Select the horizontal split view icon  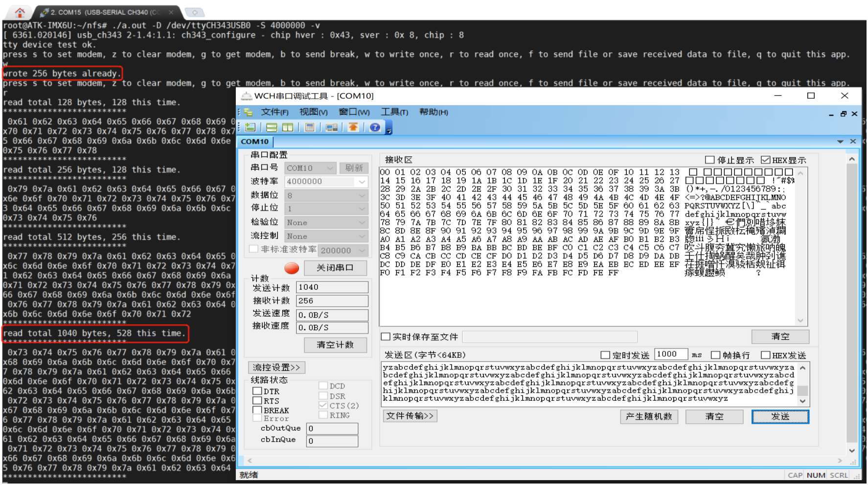(x=272, y=127)
